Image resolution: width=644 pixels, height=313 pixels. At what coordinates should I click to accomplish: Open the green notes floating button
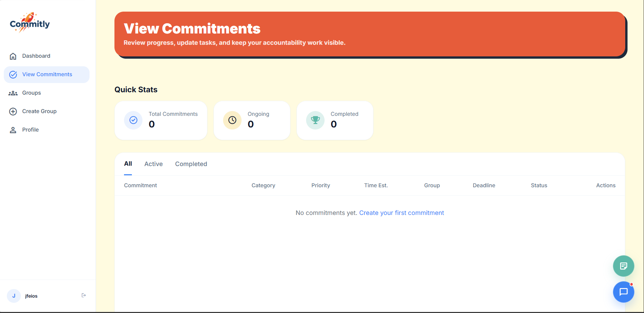(x=624, y=266)
